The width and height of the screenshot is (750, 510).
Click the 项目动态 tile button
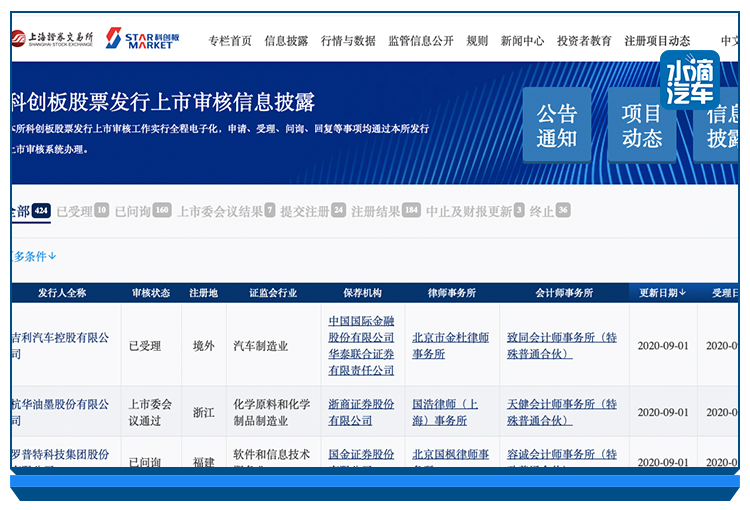(642, 125)
